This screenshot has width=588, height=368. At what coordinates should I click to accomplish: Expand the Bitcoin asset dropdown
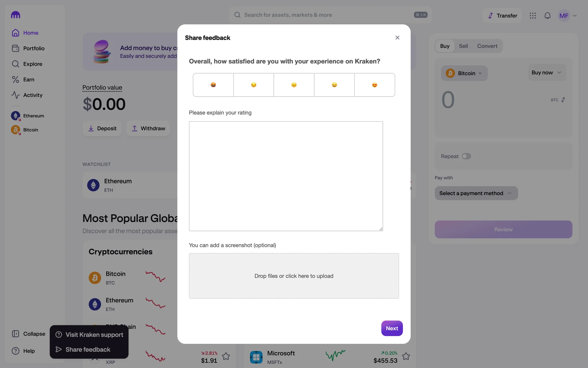(x=464, y=73)
